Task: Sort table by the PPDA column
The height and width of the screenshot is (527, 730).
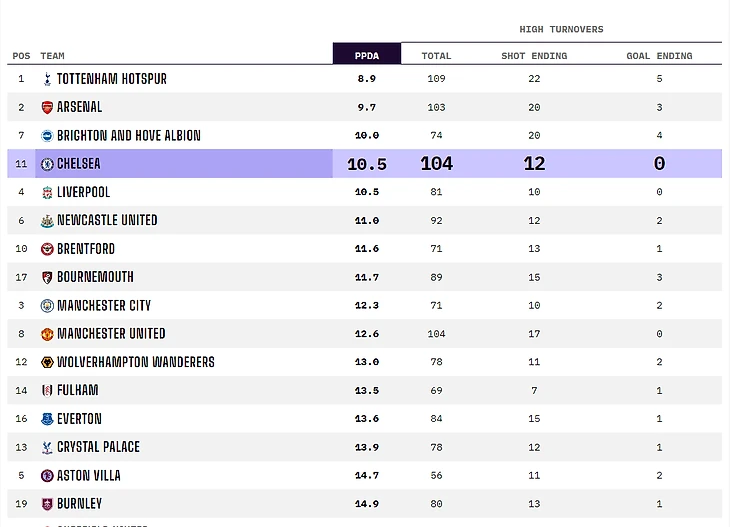Action: coord(367,54)
